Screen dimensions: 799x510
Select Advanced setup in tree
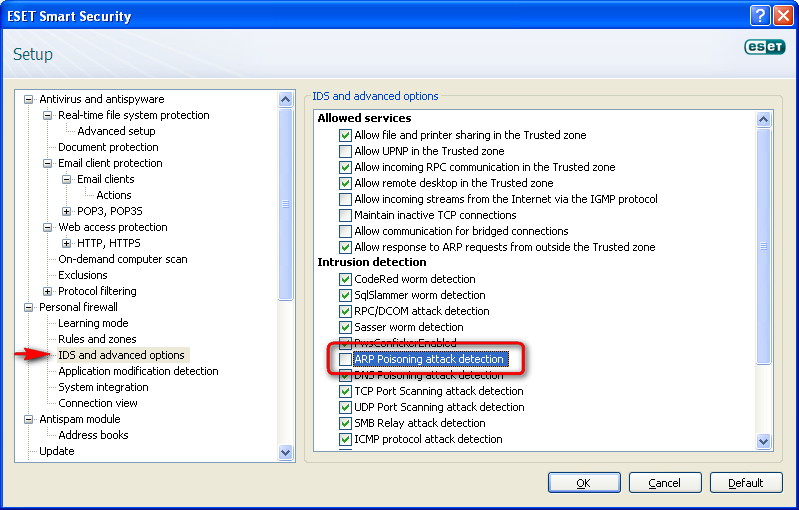116,131
